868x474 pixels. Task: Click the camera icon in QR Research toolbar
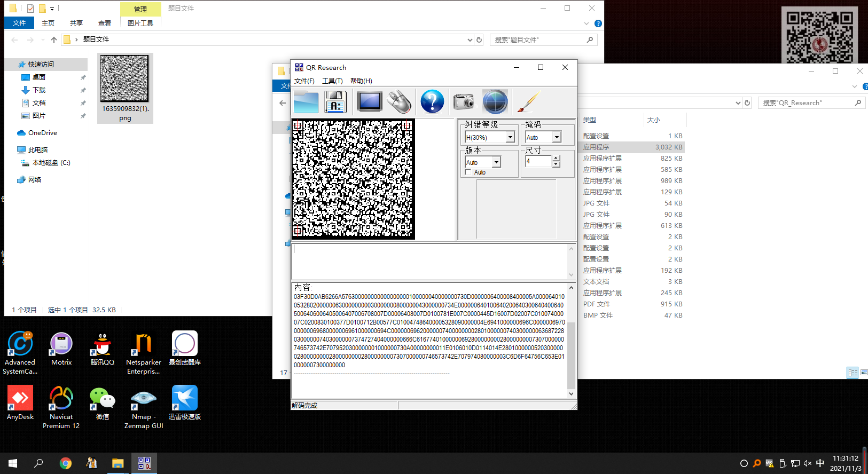(464, 101)
